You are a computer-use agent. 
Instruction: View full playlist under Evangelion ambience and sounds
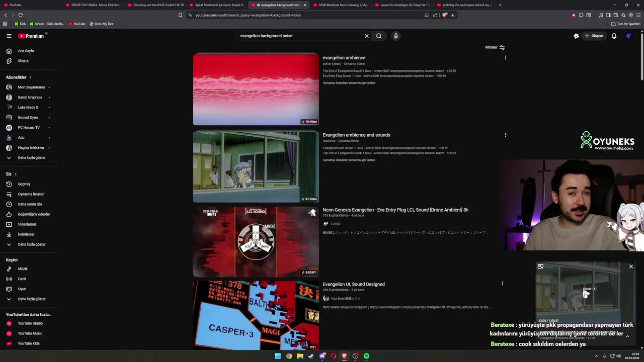point(349,160)
